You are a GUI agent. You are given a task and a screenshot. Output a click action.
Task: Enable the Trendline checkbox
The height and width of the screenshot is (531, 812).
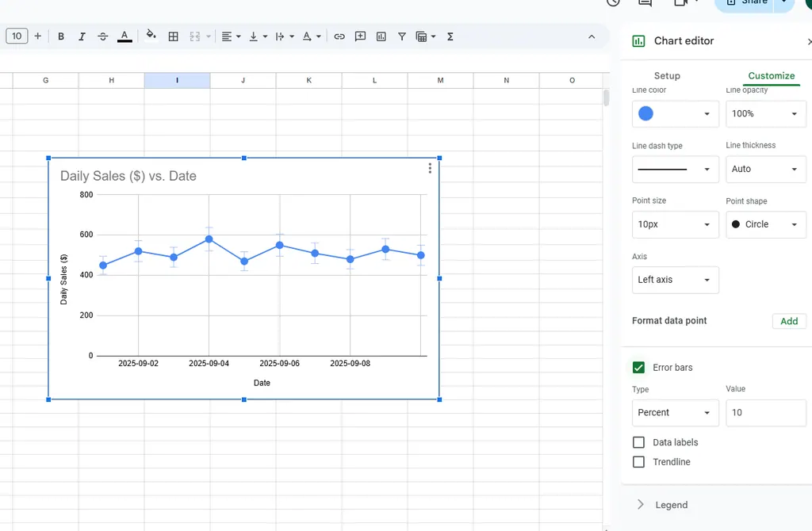[638, 462]
